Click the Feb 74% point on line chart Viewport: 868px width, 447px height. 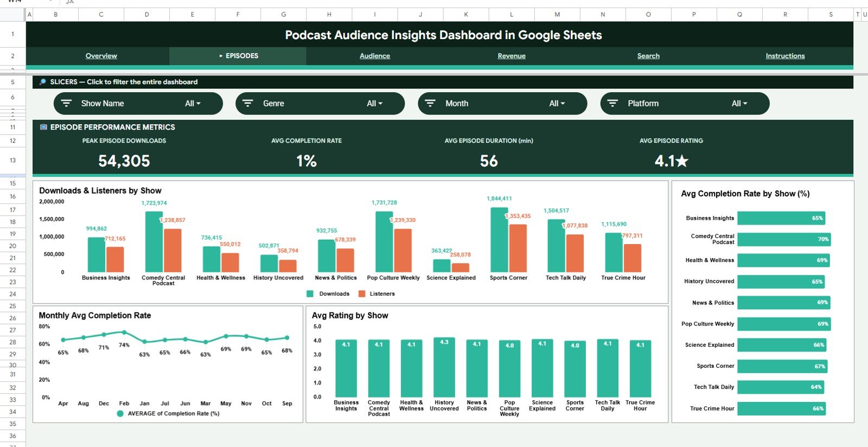[x=124, y=332]
